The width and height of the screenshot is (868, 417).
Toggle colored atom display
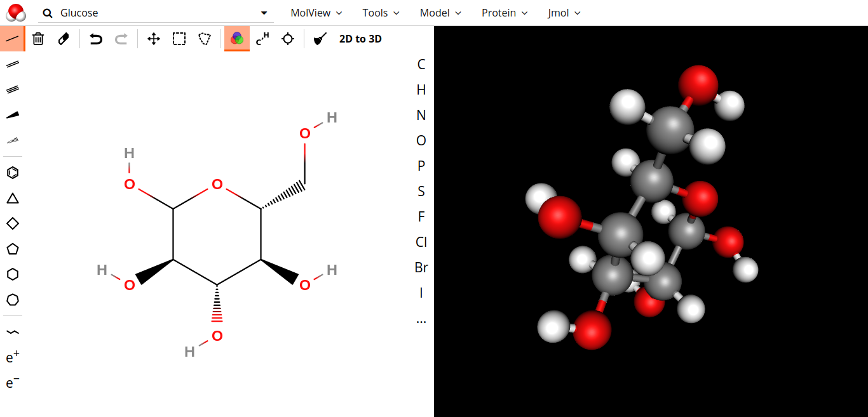[x=236, y=39]
